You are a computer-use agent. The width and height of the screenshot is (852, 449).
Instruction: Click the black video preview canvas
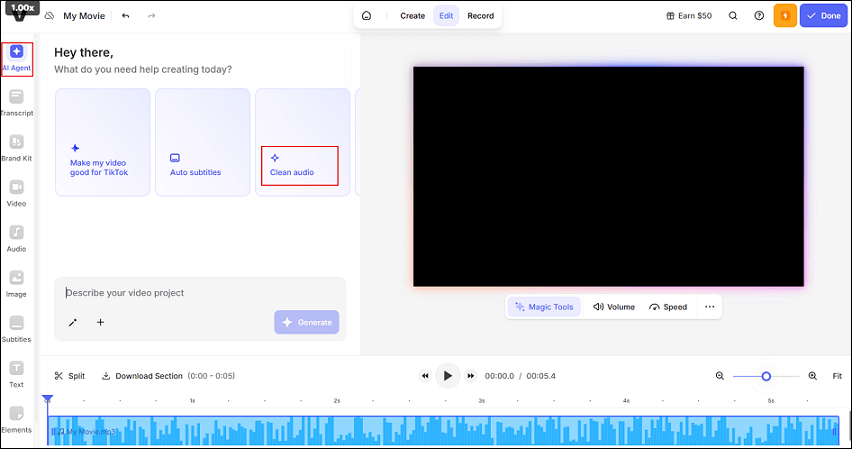[x=608, y=177]
